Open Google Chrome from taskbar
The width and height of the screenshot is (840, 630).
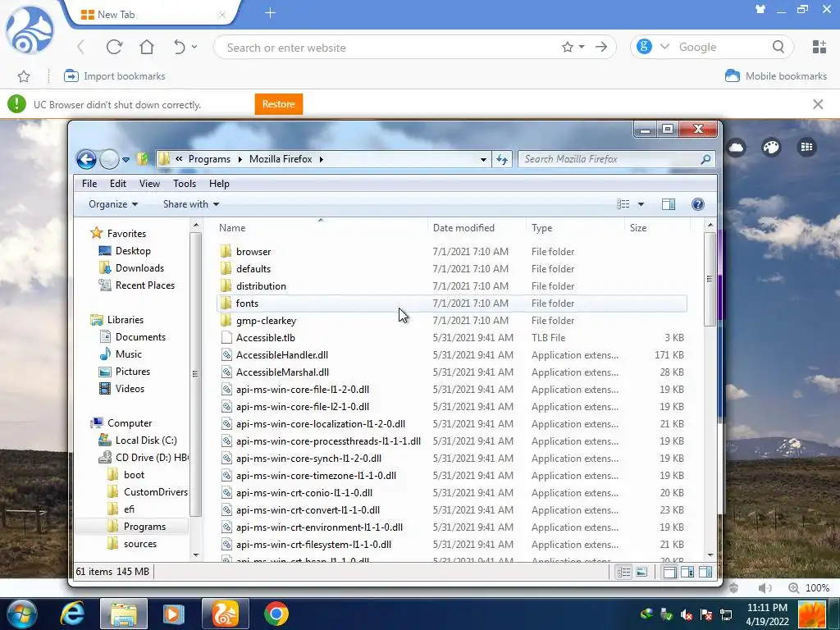tap(276, 614)
